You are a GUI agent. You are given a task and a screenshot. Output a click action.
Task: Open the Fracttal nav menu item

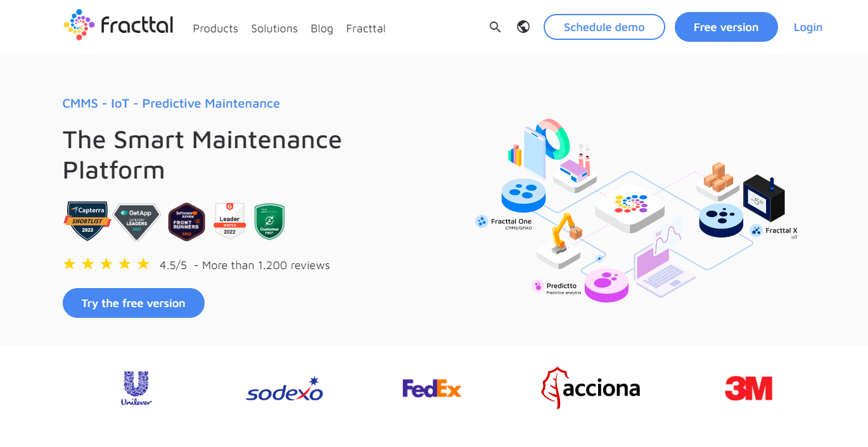pos(366,28)
